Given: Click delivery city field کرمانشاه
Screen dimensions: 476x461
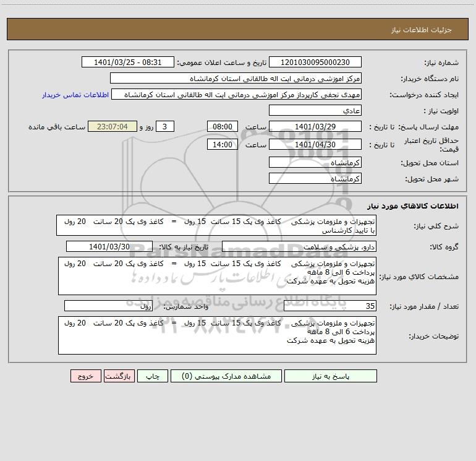Looking at the screenshot, I should tap(315, 178).
